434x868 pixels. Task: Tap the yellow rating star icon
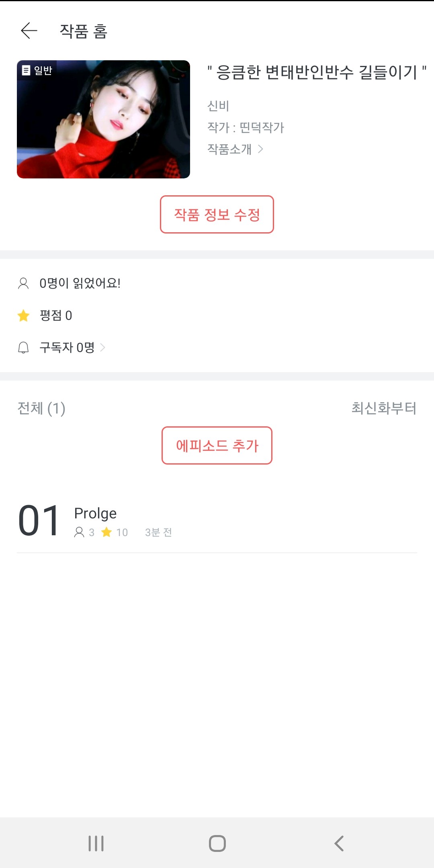pos(23,315)
